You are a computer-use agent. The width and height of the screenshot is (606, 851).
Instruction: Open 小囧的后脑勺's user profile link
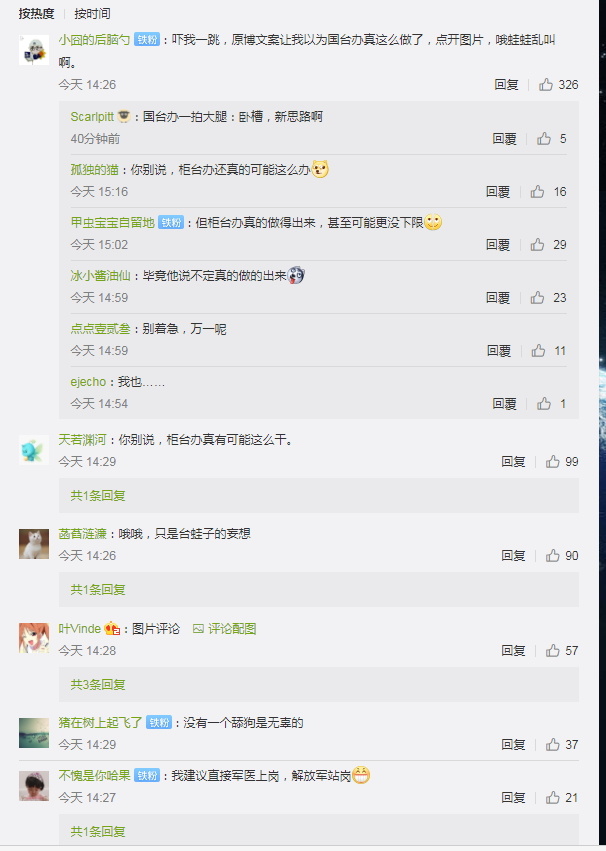click(x=94, y=40)
